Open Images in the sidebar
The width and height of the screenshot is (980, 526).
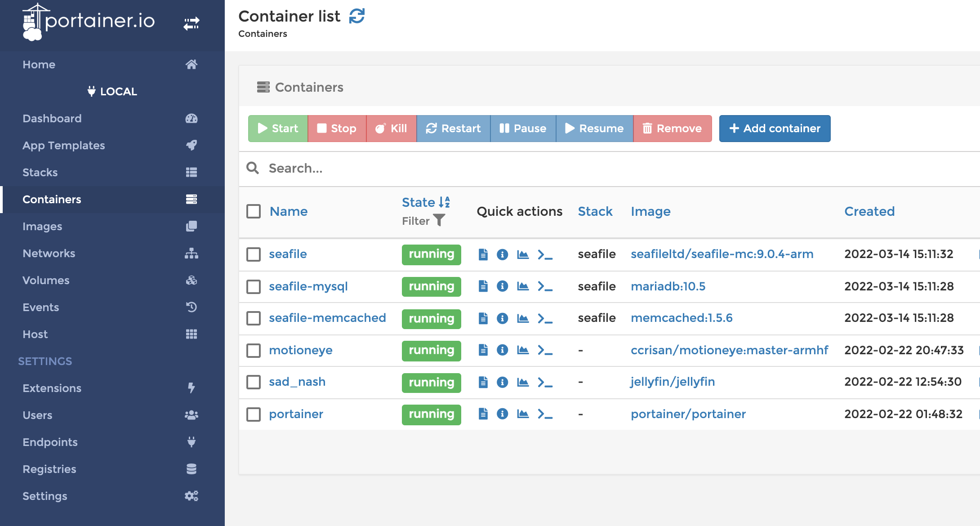pyautogui.click(x=112, y=226)
